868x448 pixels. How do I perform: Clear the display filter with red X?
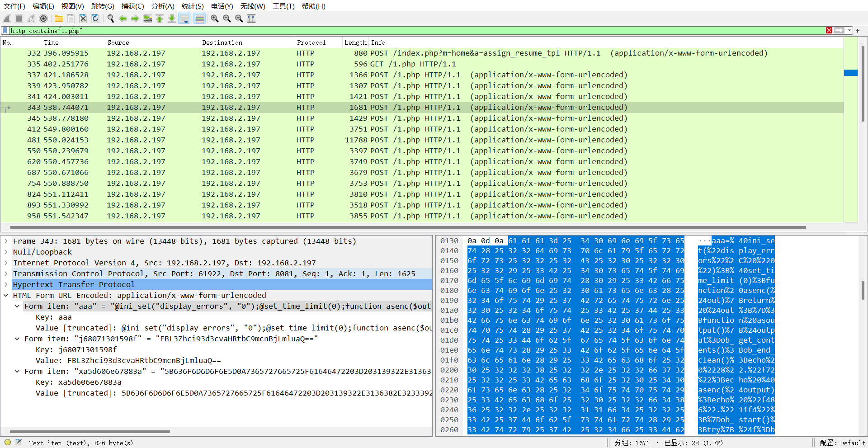[829, 30]
